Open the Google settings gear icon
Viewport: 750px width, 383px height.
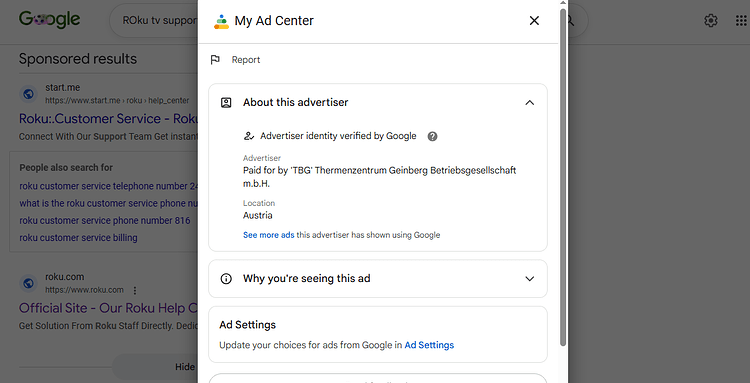[711, 21]
